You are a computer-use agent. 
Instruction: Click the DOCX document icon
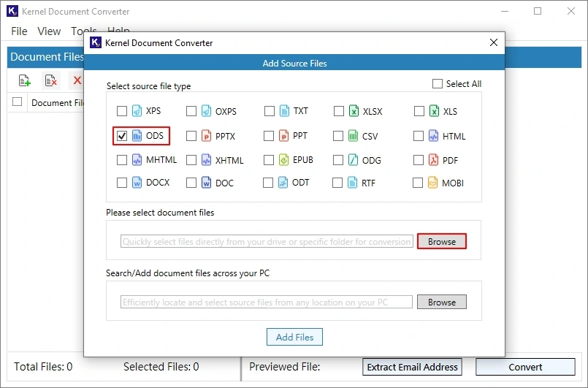point(137,183)
